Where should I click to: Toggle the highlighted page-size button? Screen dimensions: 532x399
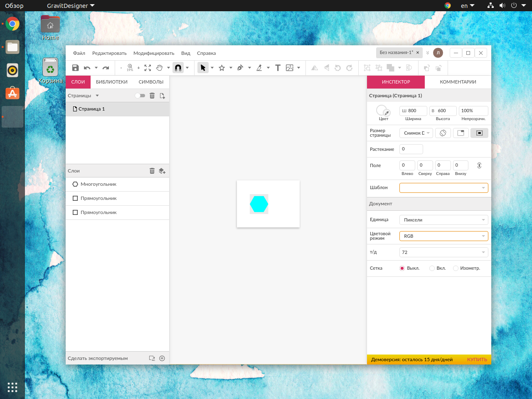click(479, 133)
